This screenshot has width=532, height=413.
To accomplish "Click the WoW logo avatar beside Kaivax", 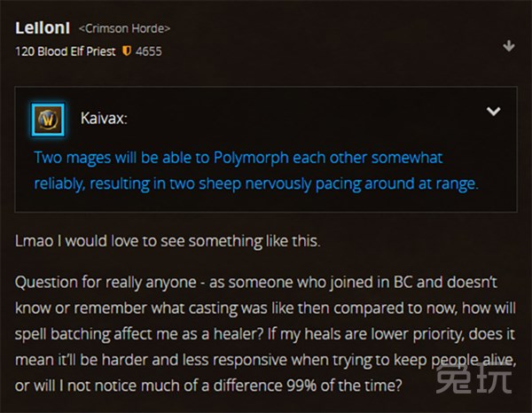I will [48, 120].
